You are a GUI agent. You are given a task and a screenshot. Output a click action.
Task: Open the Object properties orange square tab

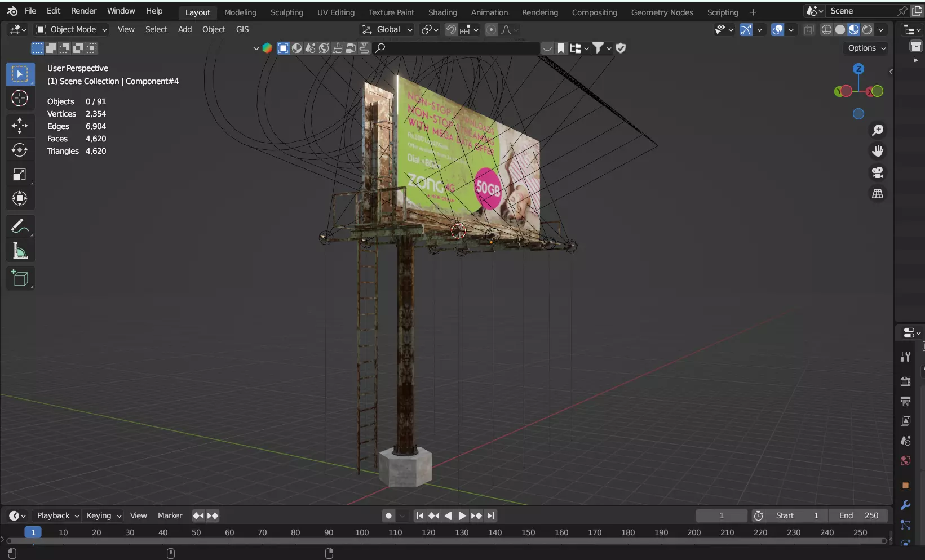coord(905,485)
